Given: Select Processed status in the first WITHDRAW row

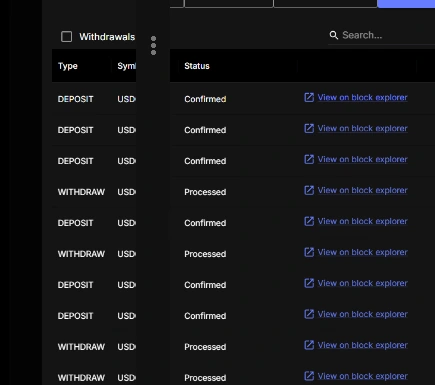Looking at the screenshot, I should (x=205, y=192).
